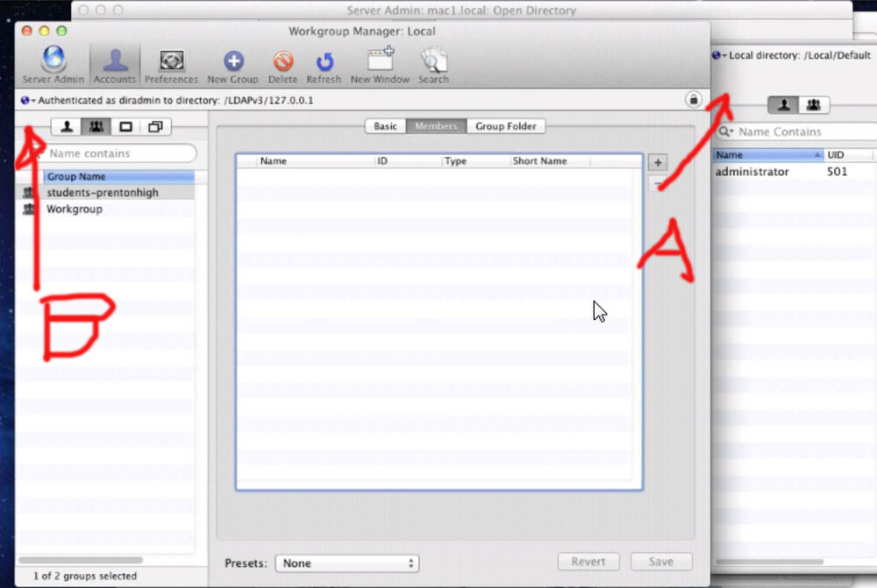Viewport: 877px width, 588px height.
Task: Open the Local directory globe menu in drawer
Action: click(719, 55)
